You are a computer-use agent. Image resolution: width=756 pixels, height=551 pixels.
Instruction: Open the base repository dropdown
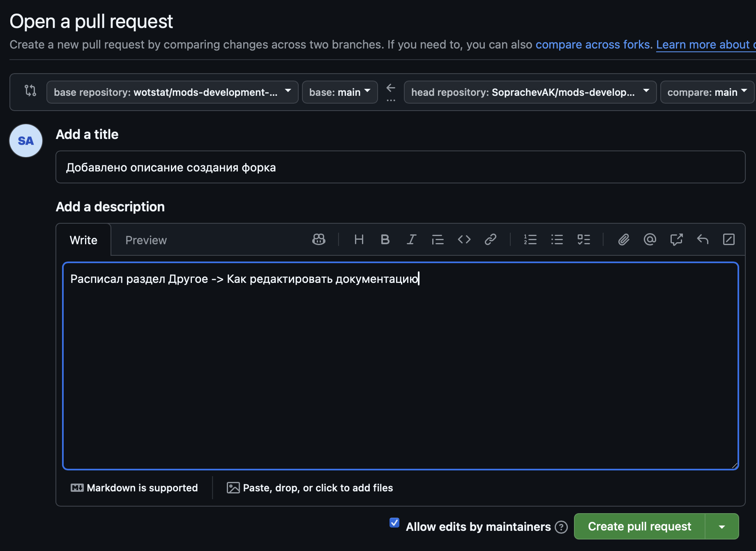(x=172, y=92)
